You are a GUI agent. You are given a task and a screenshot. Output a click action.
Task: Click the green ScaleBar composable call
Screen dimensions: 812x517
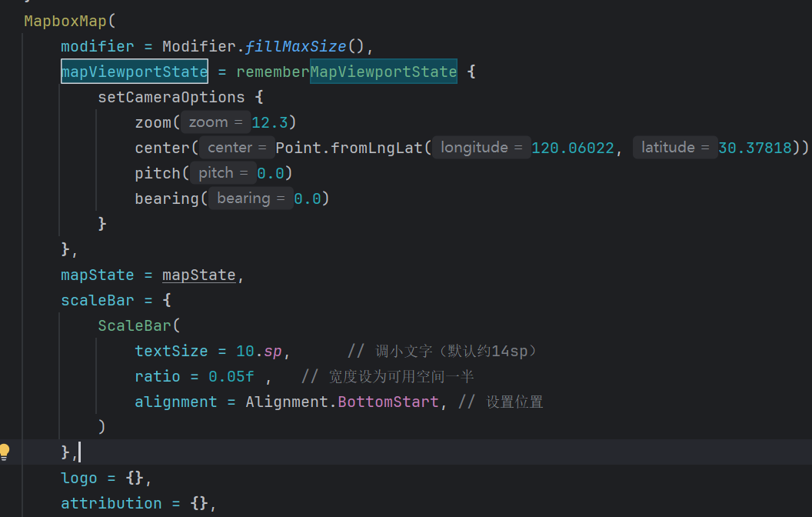point(134,325)
